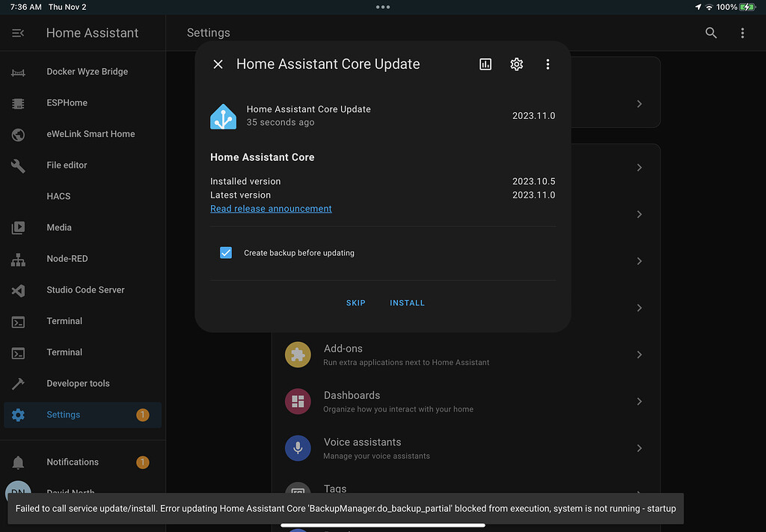Click the Home Assistant sidebar title

click(92, 33)
